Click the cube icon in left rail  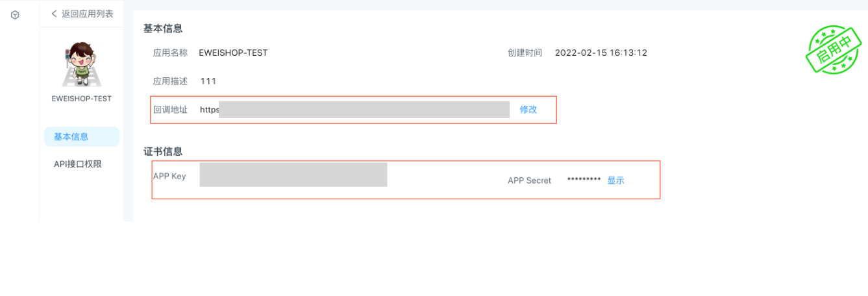pos(15,14)
